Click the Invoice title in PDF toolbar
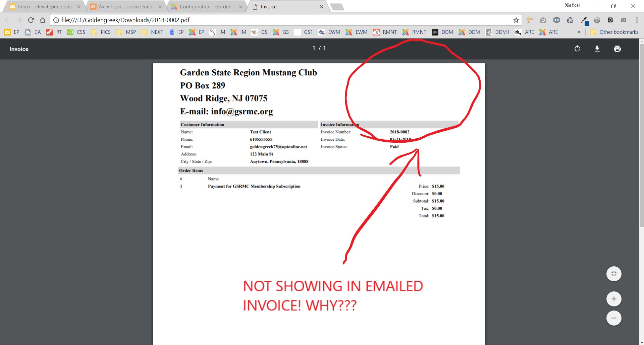The image size is (644, 345). tap(19, 49)
